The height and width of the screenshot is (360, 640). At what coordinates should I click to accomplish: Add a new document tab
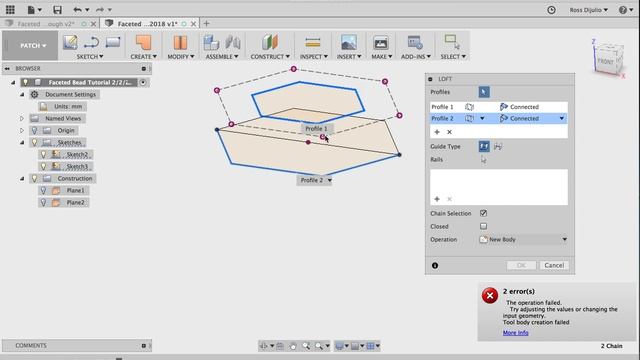pos(206,24)
